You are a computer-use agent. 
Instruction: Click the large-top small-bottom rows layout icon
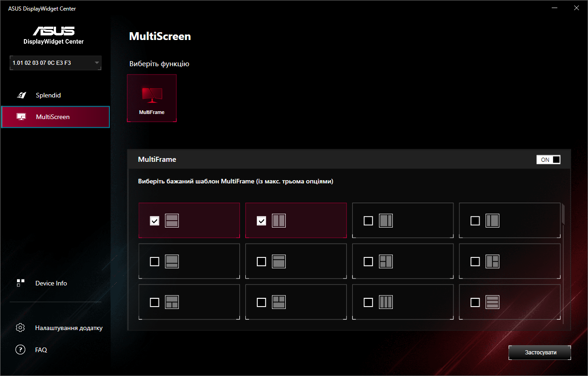[172, 262]
